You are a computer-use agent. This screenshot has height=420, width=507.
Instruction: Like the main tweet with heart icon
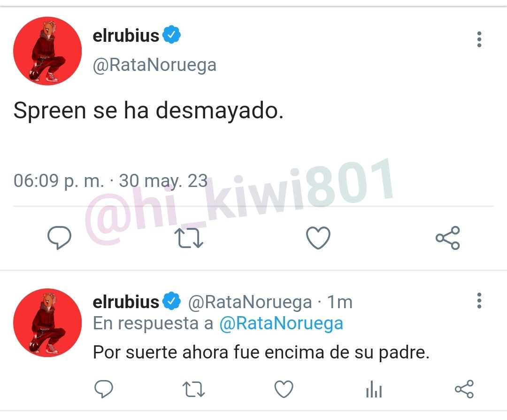click(318, 238)
